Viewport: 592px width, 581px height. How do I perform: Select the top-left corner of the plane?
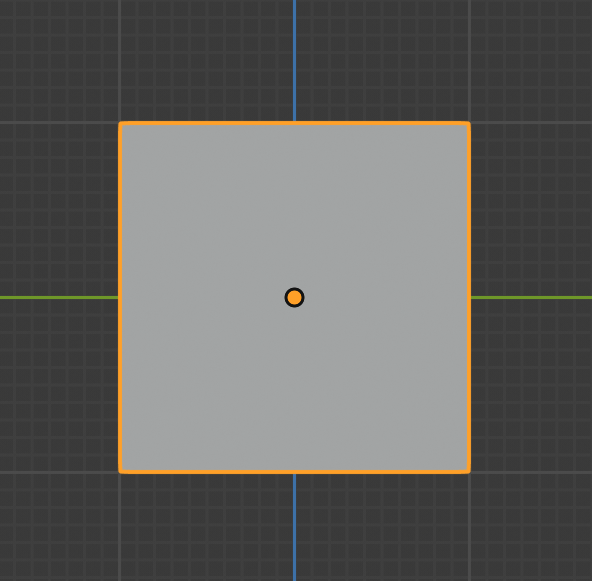coord(120,123)
